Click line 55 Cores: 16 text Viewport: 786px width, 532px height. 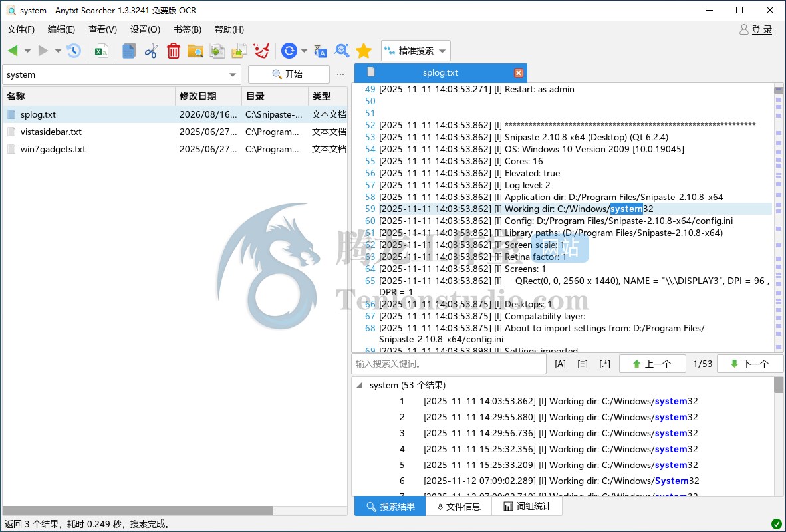(x=461, y=161)
